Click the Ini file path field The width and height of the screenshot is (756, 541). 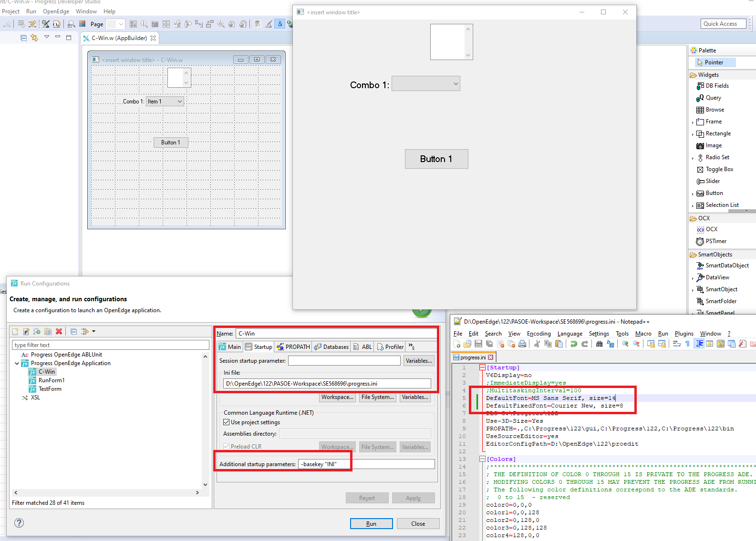click(327, 384)
